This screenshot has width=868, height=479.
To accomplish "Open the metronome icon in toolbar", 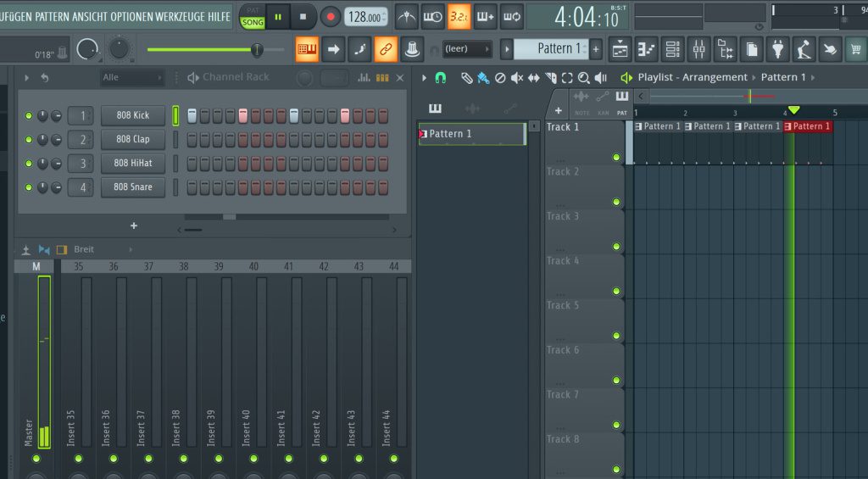I will 407,16.
